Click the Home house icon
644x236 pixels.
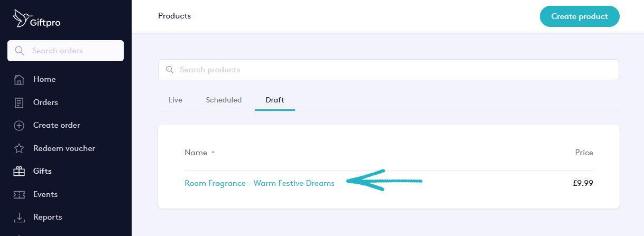[19, 80]
